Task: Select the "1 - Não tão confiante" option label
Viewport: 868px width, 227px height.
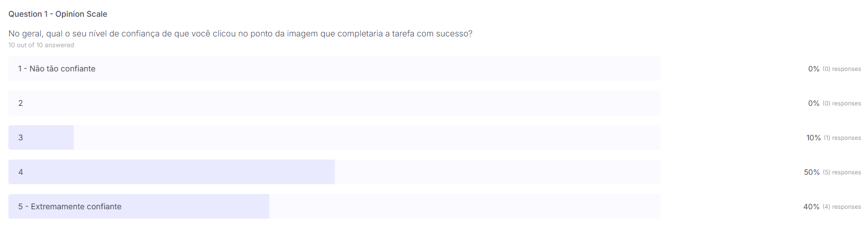Action: coord(57,68)
